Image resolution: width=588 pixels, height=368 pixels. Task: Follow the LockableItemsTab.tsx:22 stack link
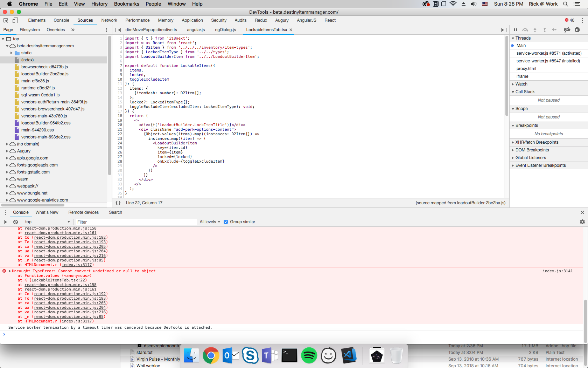click(x=58, y=280)
